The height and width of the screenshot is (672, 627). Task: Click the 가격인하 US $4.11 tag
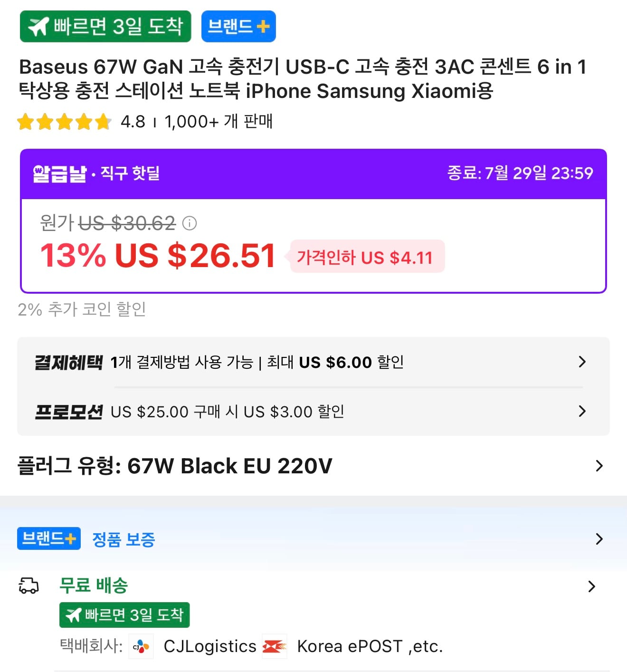pos(365,257)
